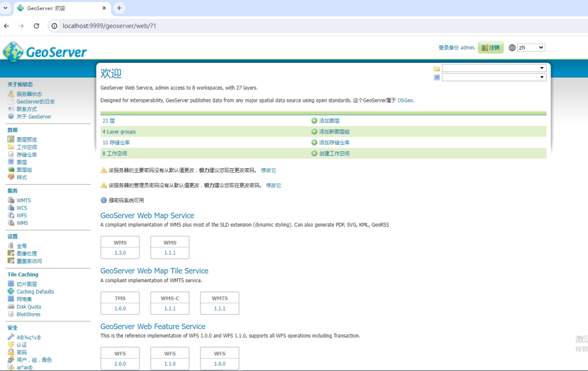Click the Disk Quota icon
This screenshot has width=588, height=371.
(11, 307)
